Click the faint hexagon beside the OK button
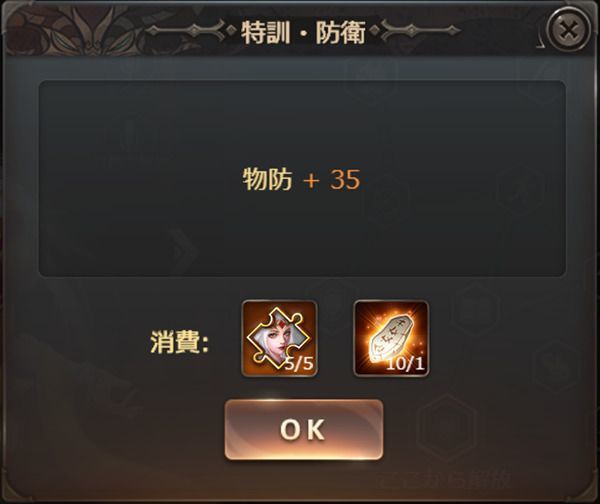 pos(447,425)
